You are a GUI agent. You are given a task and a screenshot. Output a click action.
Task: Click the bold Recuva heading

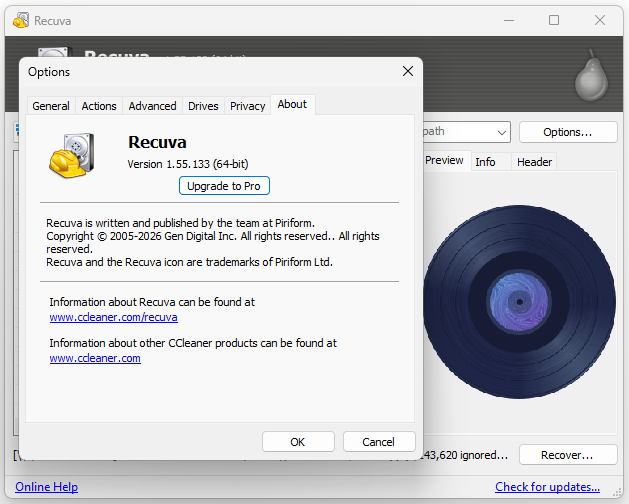[157, 142]
